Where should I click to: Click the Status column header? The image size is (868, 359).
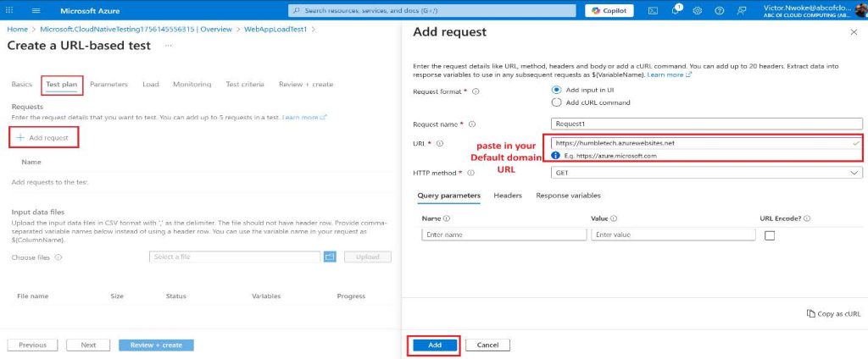pos(176,296)
